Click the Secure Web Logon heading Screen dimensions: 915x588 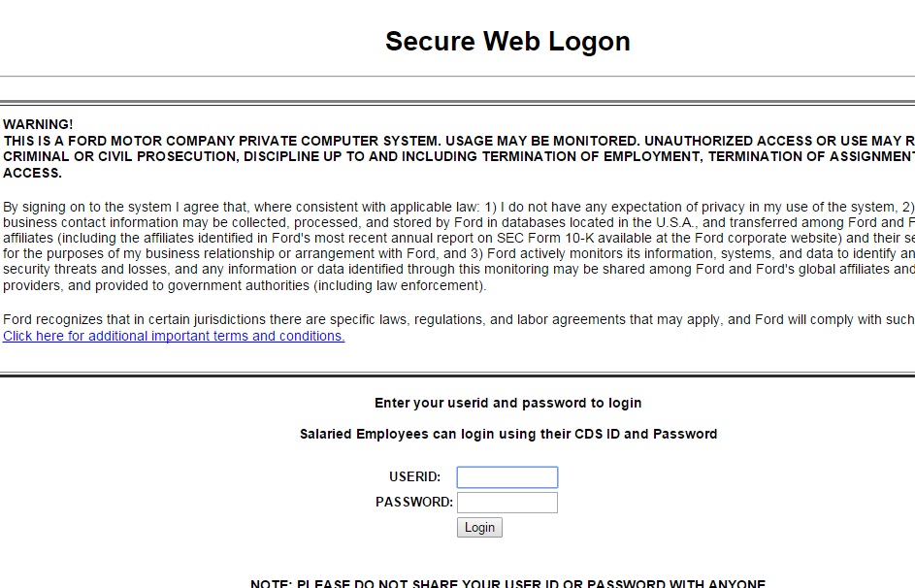click(x=507, y=42)
